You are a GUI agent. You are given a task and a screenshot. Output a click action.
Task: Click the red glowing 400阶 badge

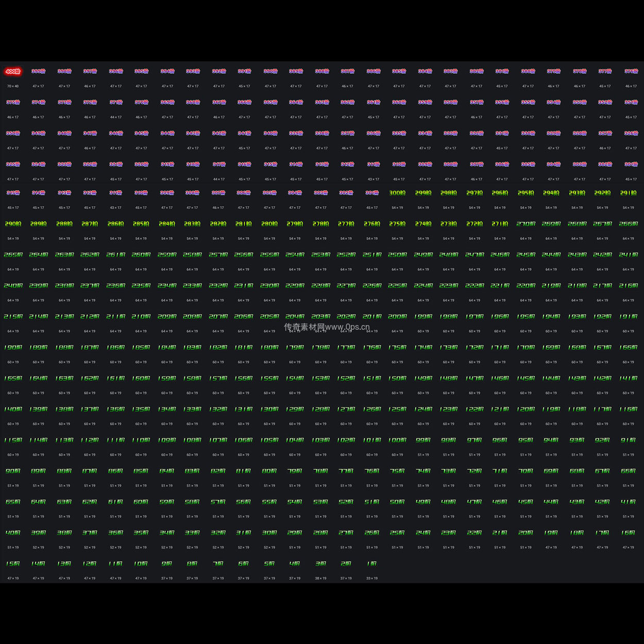(13, 72)
